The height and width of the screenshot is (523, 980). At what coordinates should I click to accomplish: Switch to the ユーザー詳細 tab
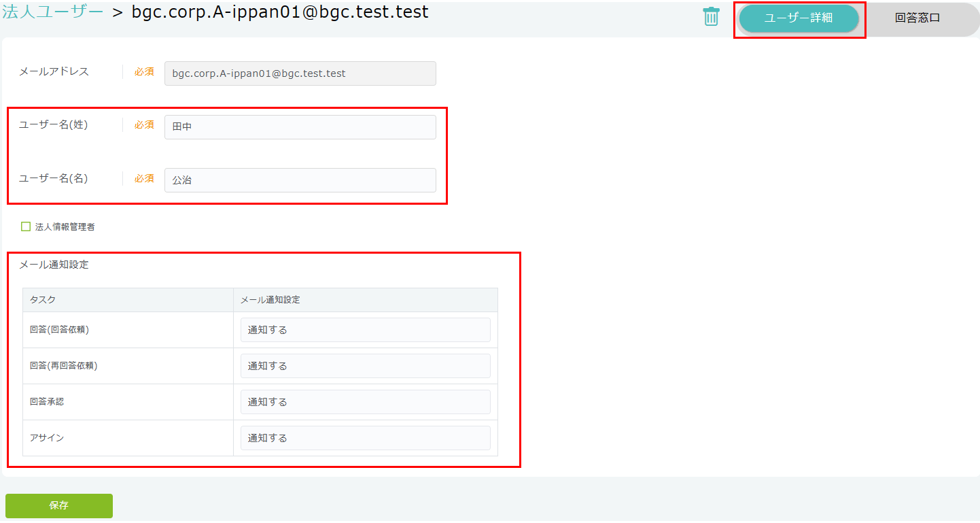point(799,18)
